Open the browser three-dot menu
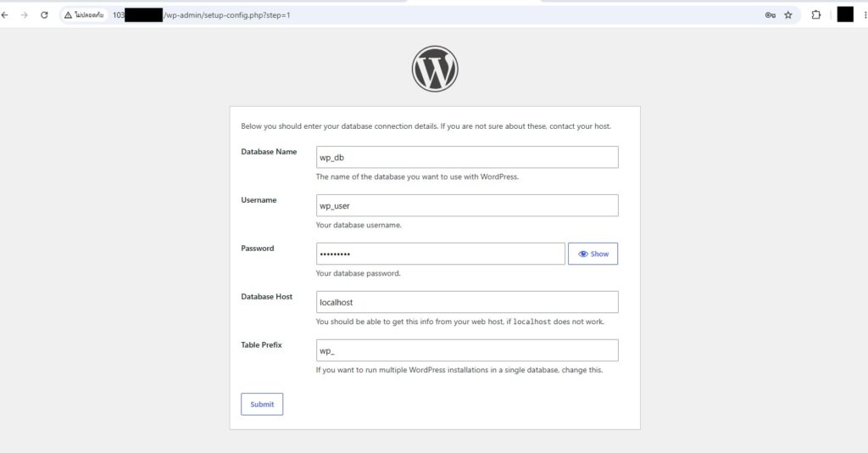Viewport: 868px width, 453px height. (x=865, y=15)
